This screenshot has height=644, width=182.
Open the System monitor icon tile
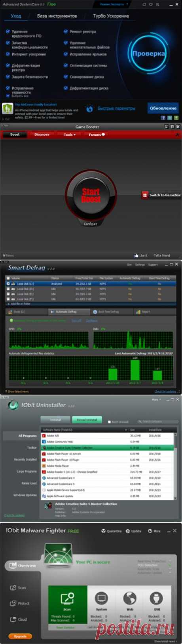click(101, 598)
